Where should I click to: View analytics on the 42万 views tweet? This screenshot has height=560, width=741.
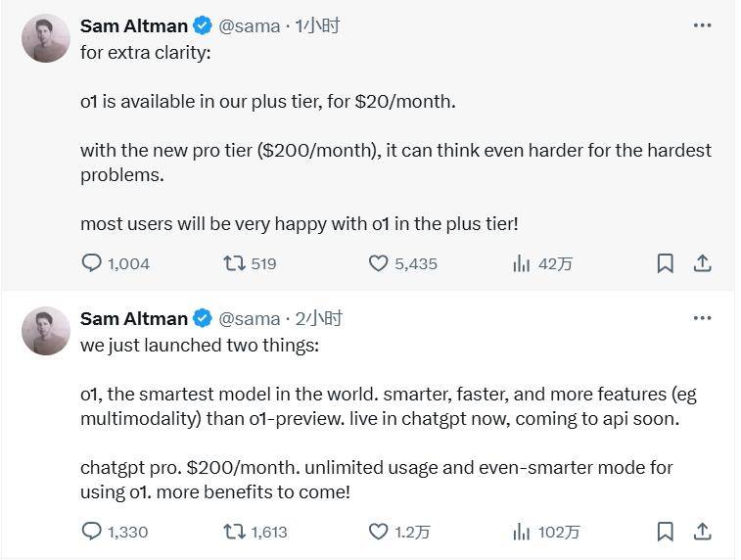[x=522, y=263]
